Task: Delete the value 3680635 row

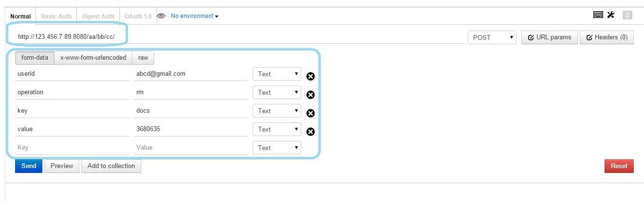Action: coord(311,132)
